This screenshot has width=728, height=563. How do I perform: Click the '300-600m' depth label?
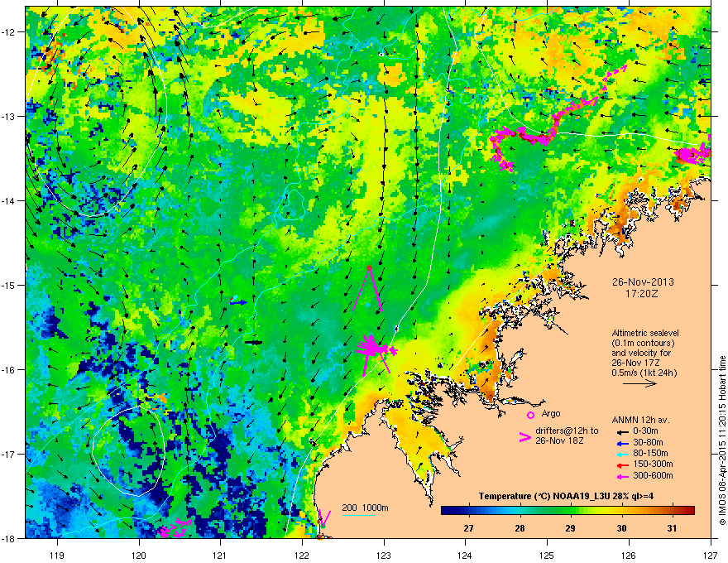tap(653, 476)
